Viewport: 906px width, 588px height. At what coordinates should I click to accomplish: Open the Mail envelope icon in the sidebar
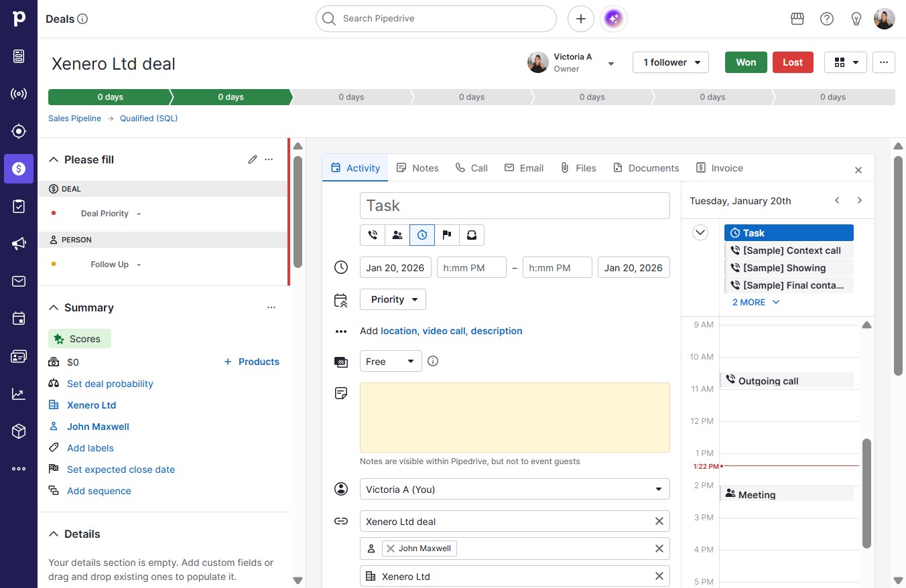pyautogui.click(x=19, y=281)
